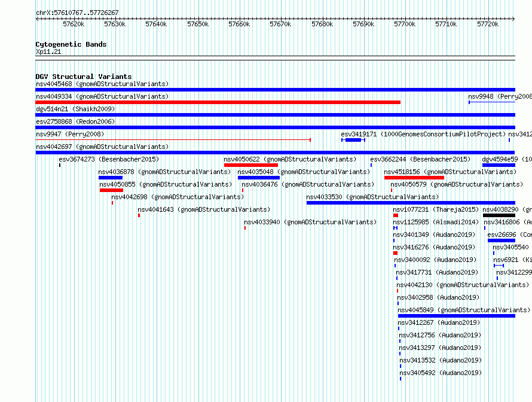Open nsv3412756 (Audano2019) label
This screenshot has width=532, height=402.
pos(440,335)
